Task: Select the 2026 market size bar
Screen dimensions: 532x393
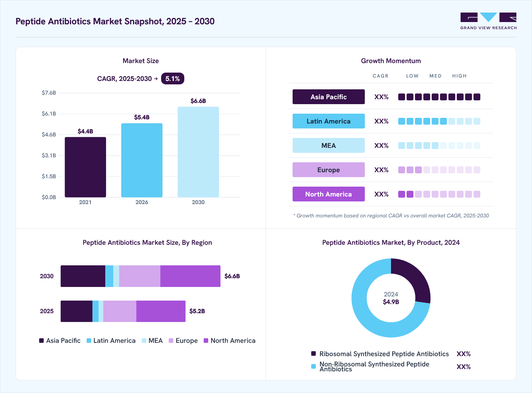Action: tap(142, 160)
